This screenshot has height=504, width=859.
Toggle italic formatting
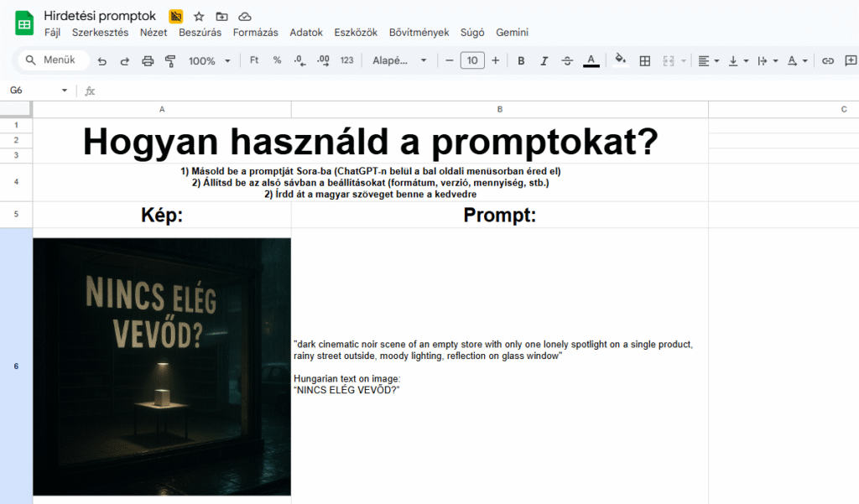pyautogui.click(x=544, y=61)
